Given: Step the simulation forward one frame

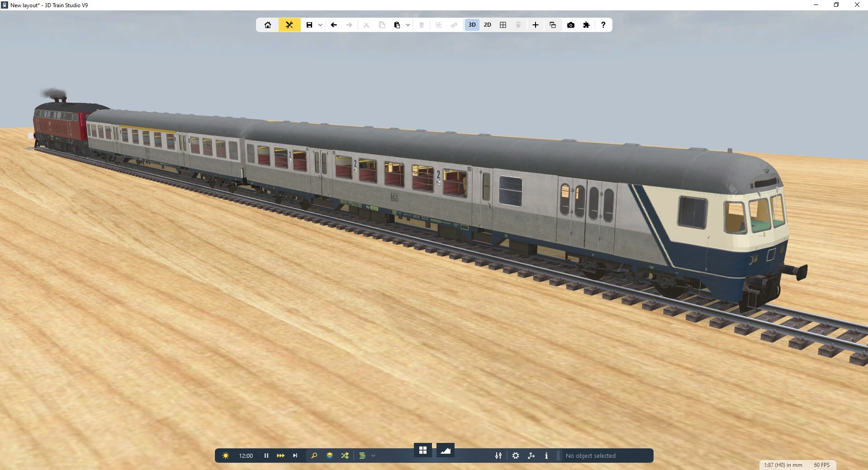Looking at the screenshot, I should 295,456.
